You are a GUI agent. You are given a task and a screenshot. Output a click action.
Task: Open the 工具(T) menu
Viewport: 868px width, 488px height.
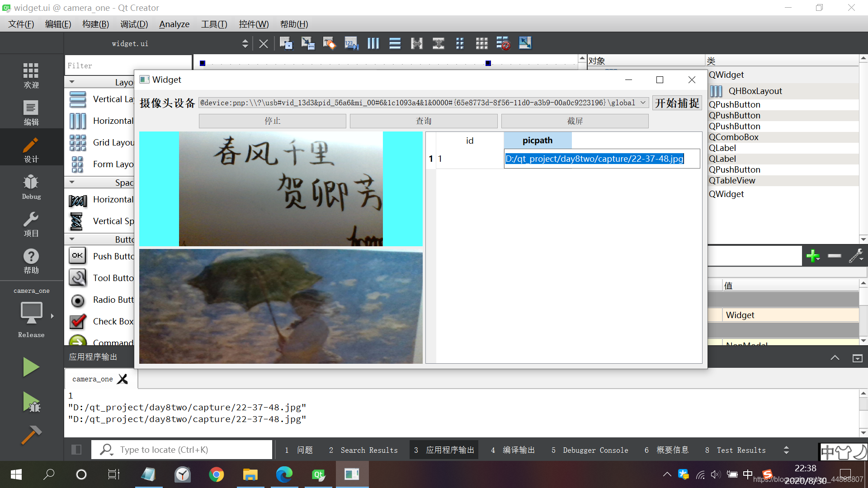(214, 24)
